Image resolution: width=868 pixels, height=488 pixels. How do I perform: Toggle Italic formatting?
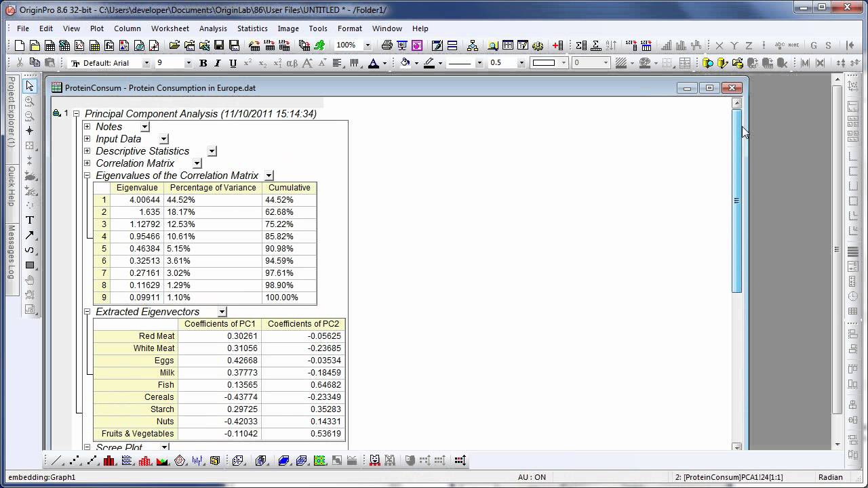point(218,63)
